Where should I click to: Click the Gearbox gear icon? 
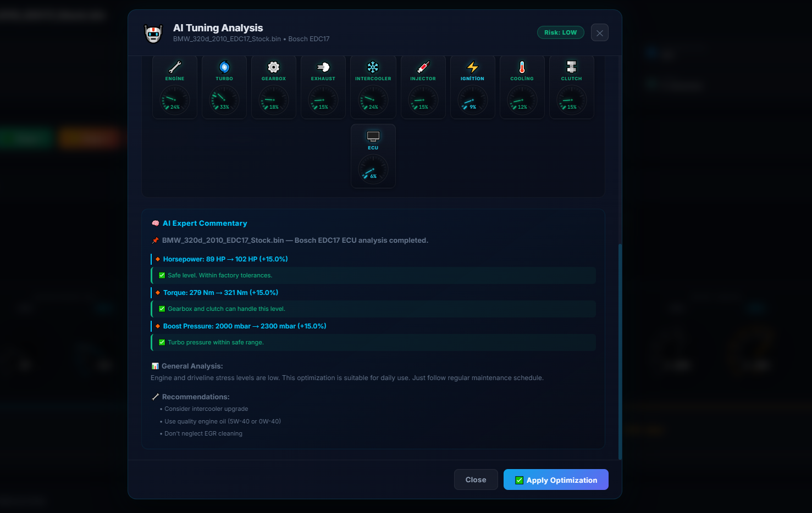pyautogui.click(x=274, y=67)
